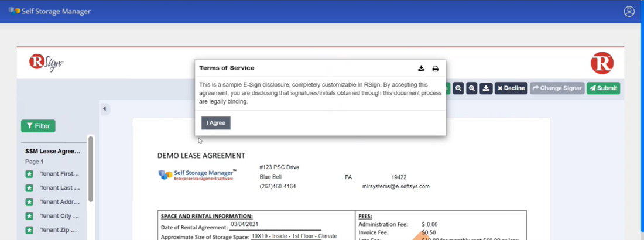Click the Decline button
The image size is (644, 240).
tap(511, 88)
